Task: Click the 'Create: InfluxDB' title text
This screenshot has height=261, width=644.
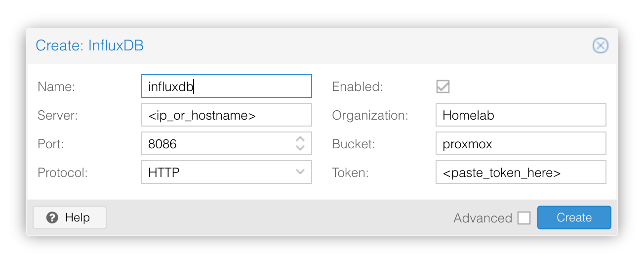Action: point(89,46)
